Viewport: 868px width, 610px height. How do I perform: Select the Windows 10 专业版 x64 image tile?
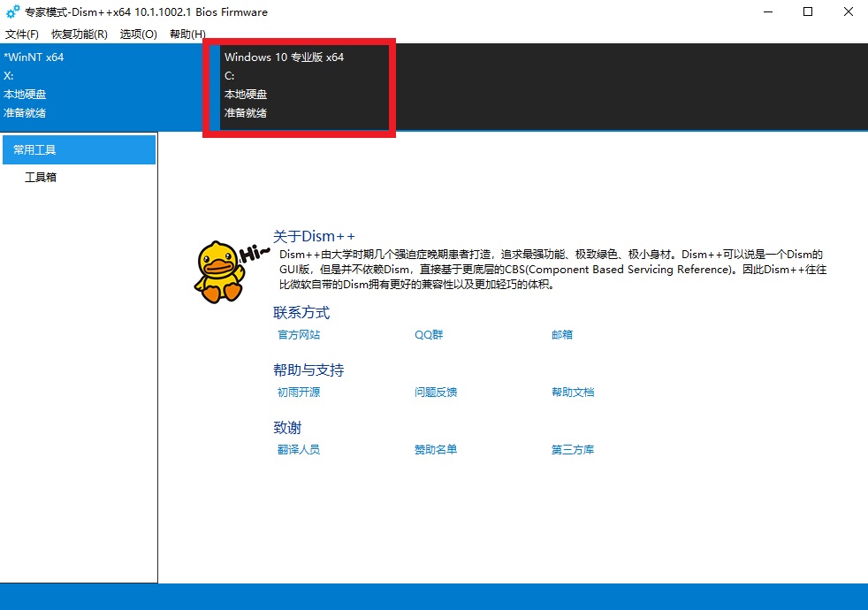[x=301, y=86]
